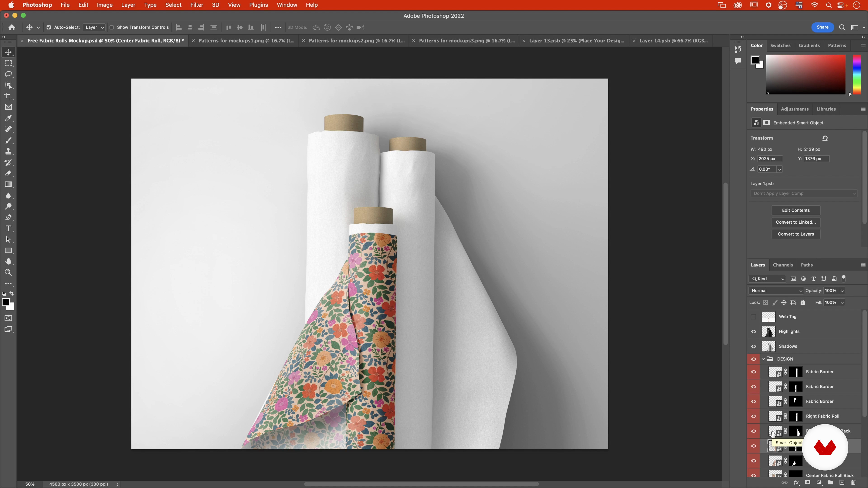Select the Gradient tool
The image size is (868, 488).
8,185
